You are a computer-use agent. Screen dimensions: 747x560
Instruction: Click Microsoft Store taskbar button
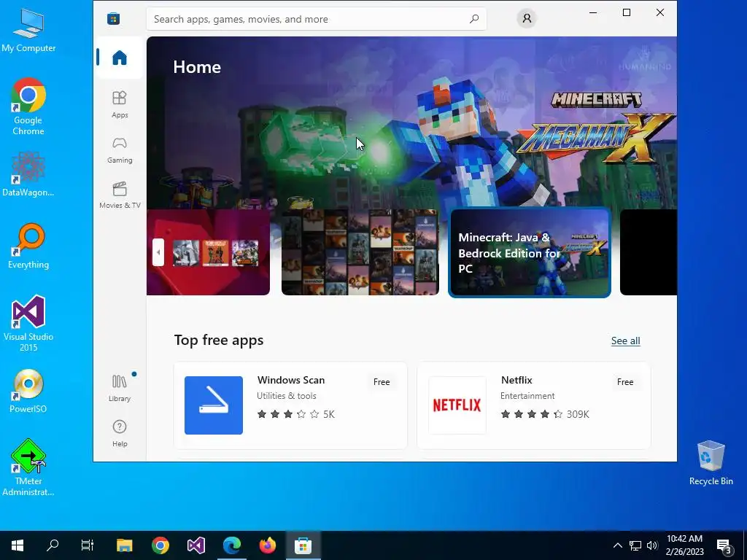303,545
